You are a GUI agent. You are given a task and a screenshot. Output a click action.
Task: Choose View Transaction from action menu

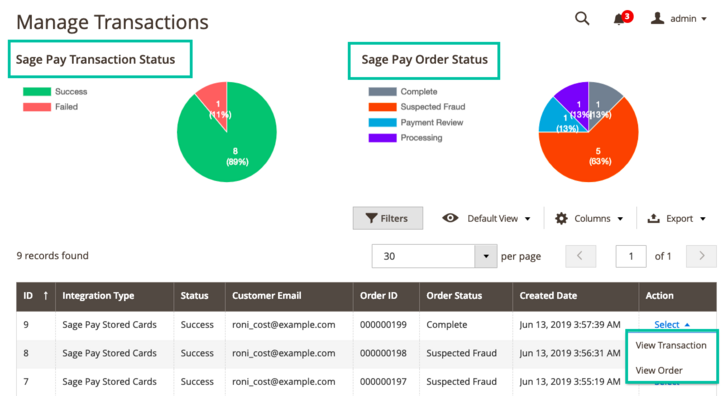[671, 345]
